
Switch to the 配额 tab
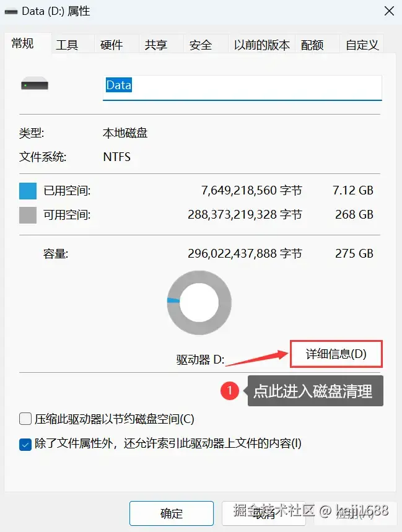pos(312,45)
